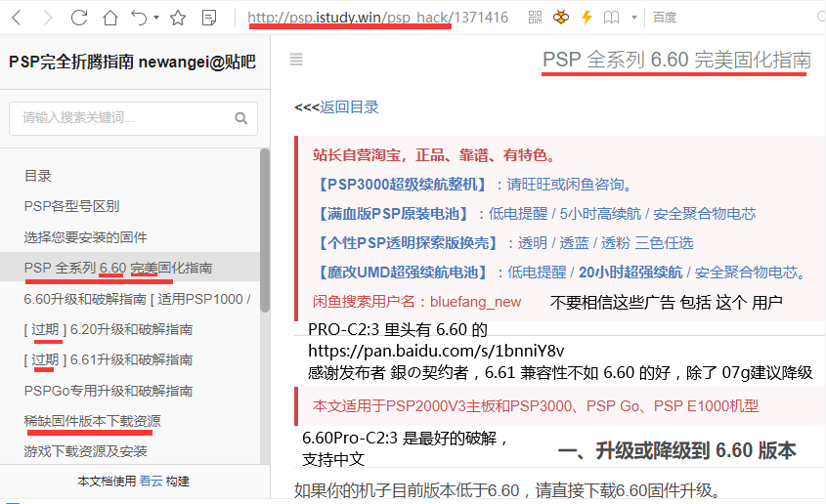Open the expired 6.20升级和破解指南 item
The image size is (826, 504).
click(x=108, y=329)
